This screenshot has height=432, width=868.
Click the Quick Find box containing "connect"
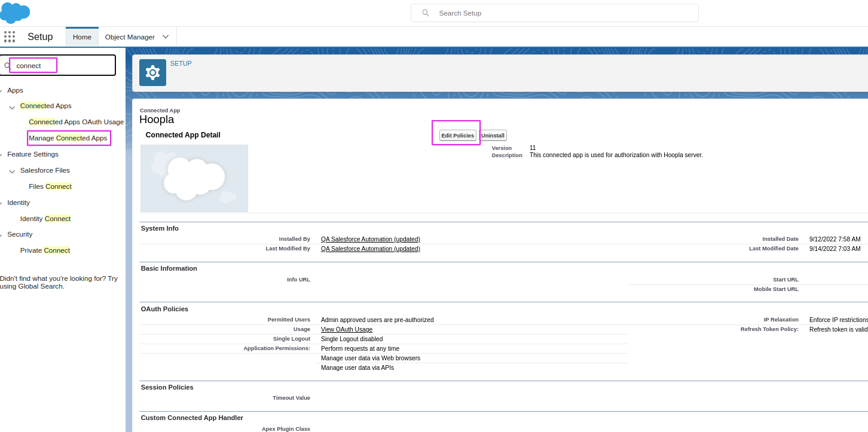(57, 66)
